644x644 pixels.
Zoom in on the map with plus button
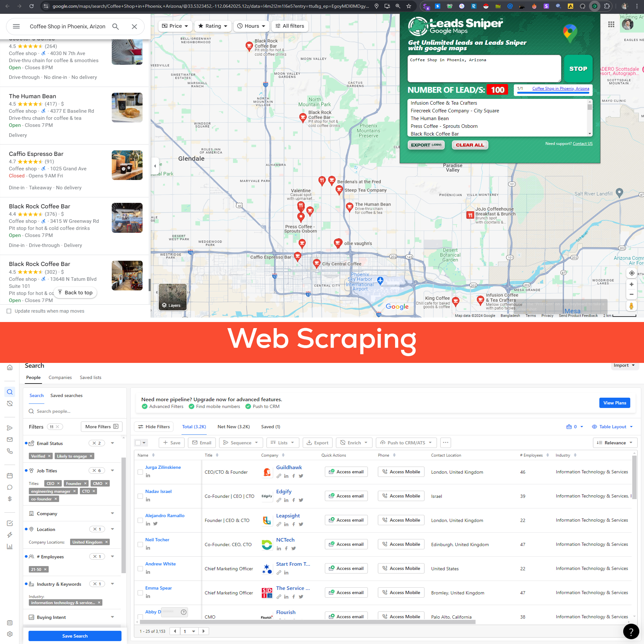coord(631,284)
